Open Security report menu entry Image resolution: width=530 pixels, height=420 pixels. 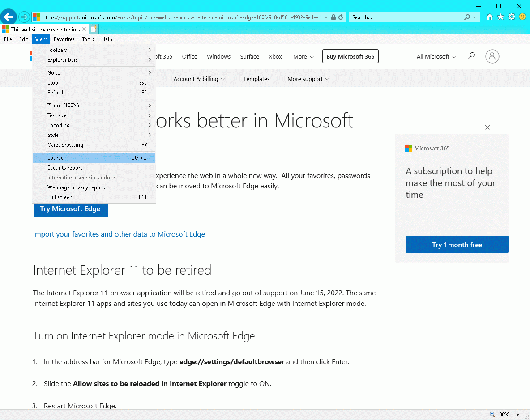point(94,167)
